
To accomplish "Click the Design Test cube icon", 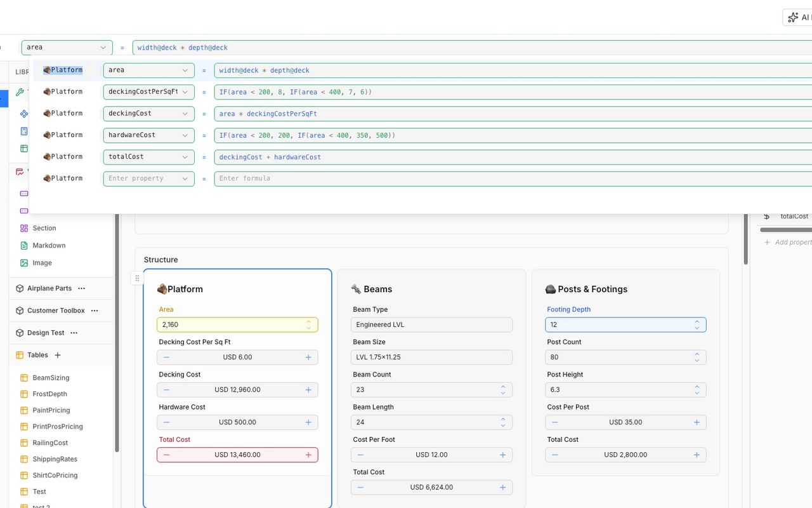I will click(20, 333).
